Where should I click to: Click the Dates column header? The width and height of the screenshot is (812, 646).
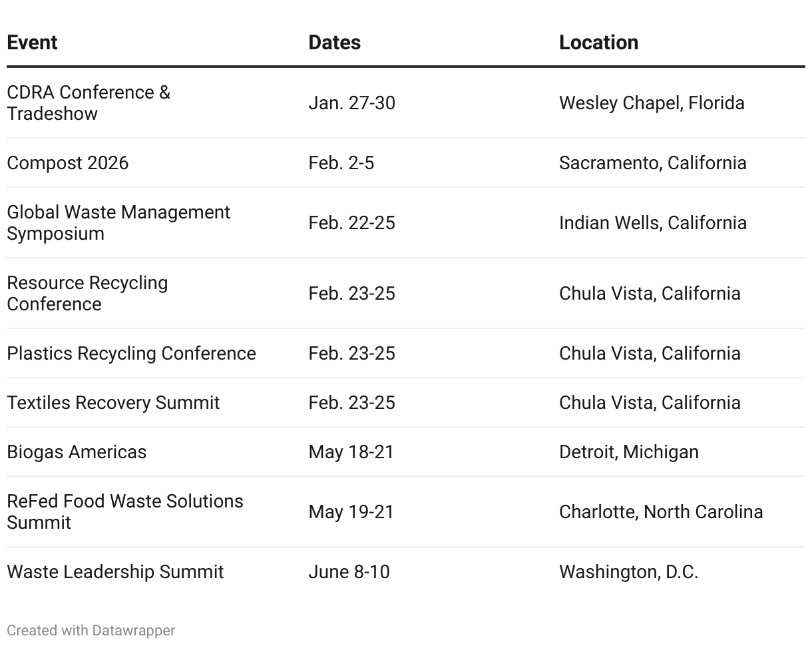coord(334,43)
